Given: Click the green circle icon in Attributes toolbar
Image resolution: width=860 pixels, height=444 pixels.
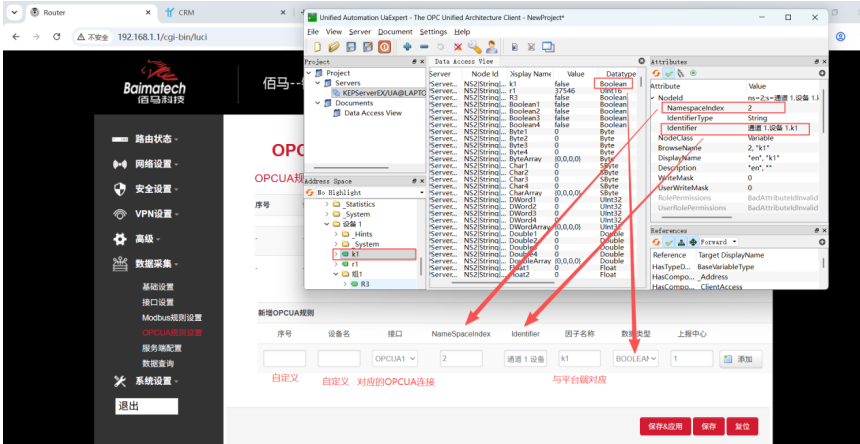Looking at the screenshot, I should tap(693, 73).
